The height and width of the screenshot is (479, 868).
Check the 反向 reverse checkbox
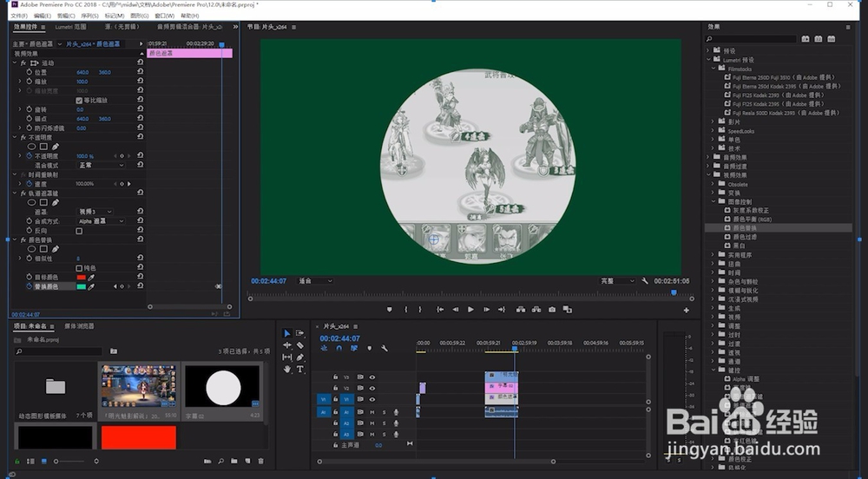(x=79, y=231)
